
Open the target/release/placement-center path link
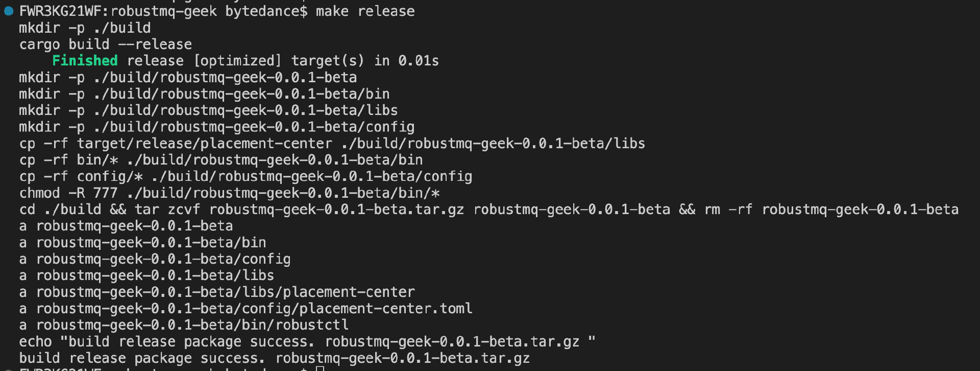[204, 144]
